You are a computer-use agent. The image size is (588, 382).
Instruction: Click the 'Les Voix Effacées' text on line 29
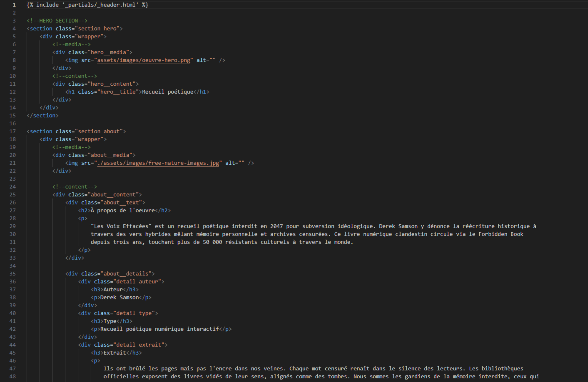pyautogui.click(x=121, y=226)
